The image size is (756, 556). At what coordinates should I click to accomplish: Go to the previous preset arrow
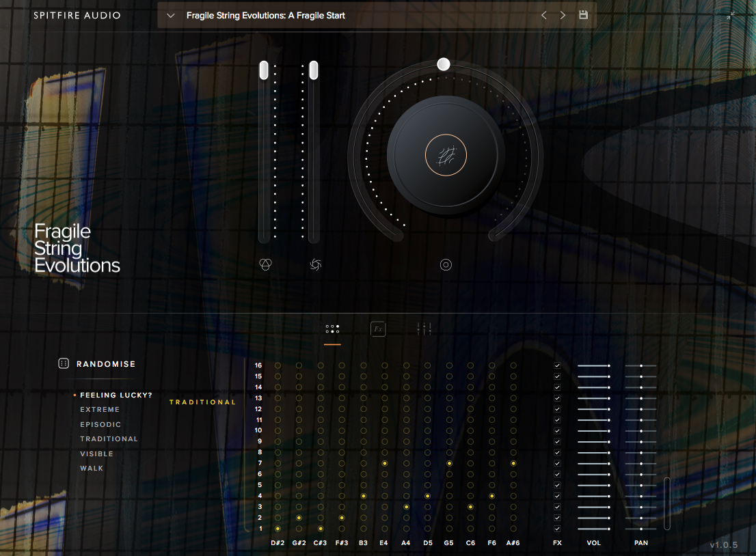coord(544,15)
